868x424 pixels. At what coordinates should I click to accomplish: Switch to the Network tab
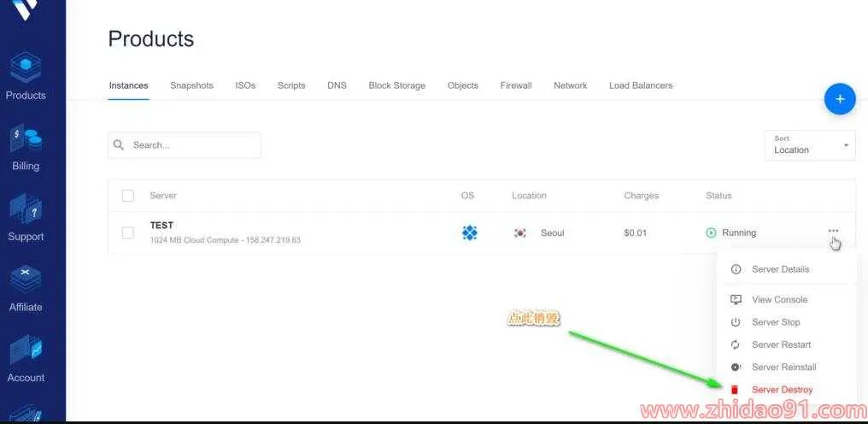570,85
